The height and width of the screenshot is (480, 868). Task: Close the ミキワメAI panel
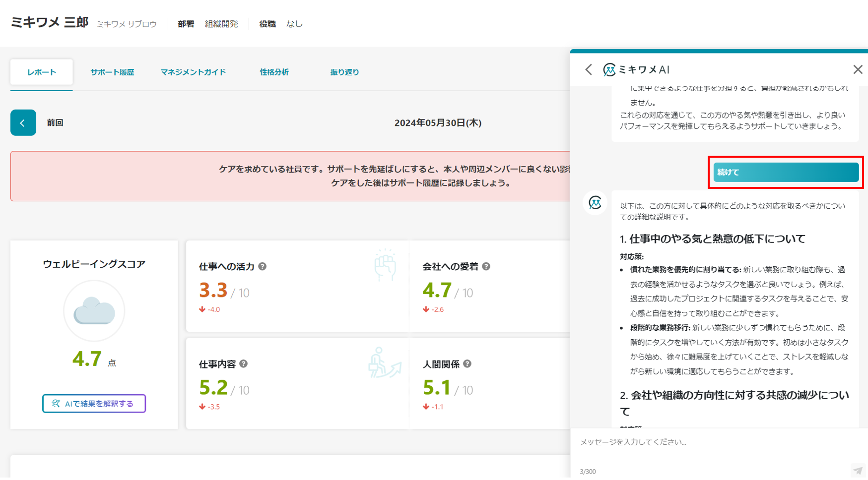pos(858,69)
